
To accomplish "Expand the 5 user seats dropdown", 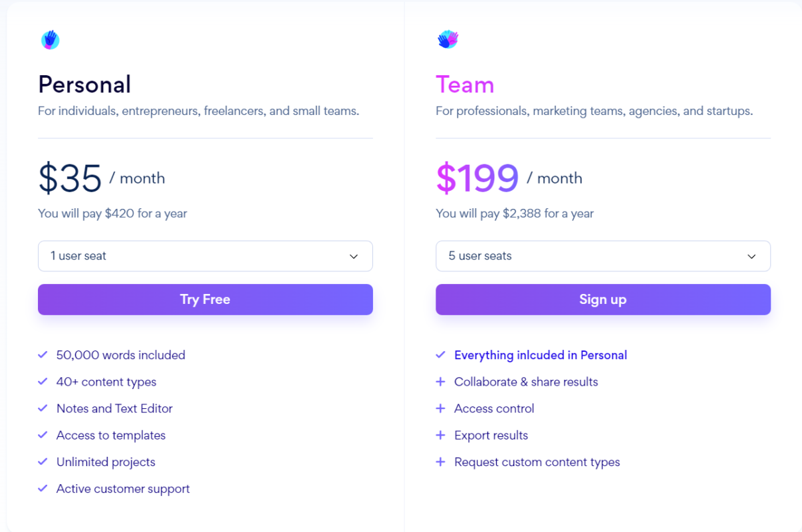I will [x=602, y=256].
